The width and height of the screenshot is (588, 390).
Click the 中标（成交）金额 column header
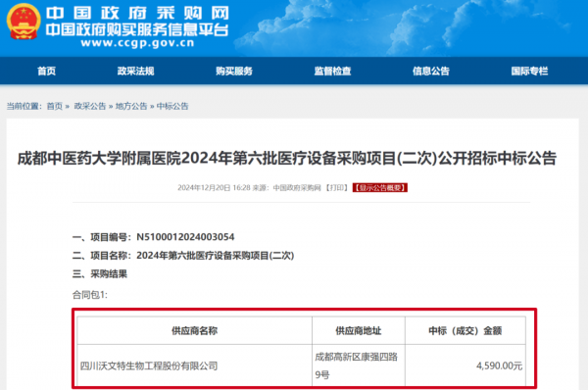(x=465, y=331)
